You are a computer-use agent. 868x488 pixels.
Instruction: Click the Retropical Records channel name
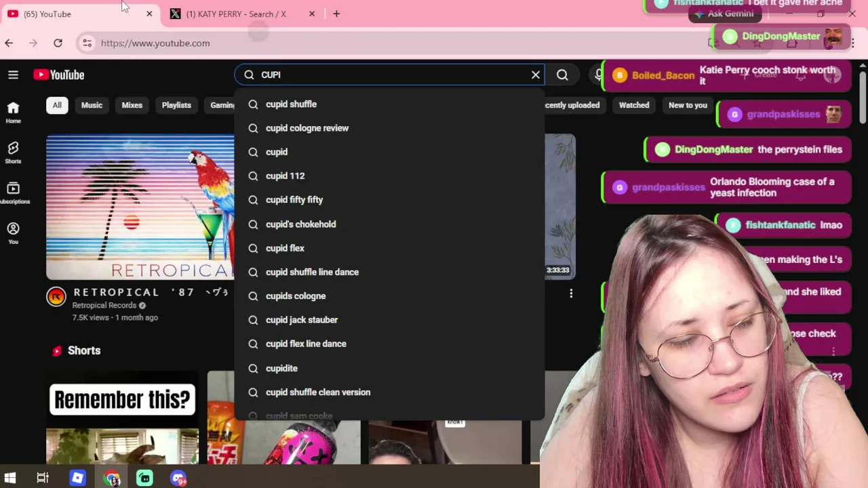click(x=104, y=306)
